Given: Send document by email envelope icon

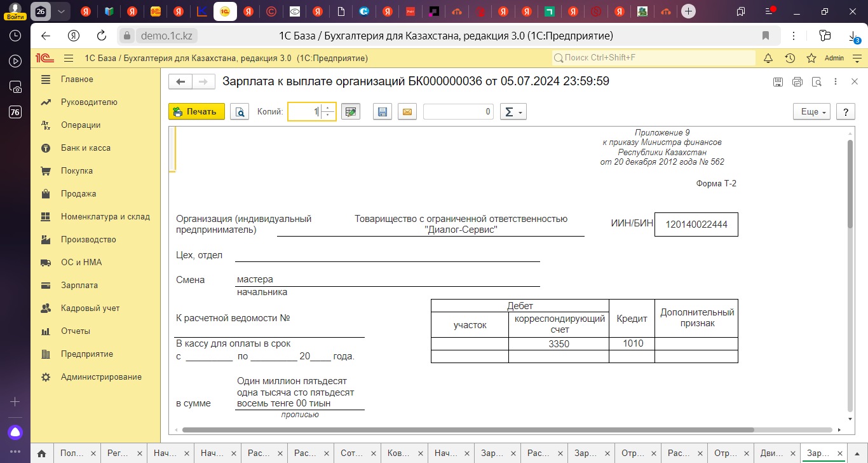Looking at the screenshot, I should click(x=407, y=111).
